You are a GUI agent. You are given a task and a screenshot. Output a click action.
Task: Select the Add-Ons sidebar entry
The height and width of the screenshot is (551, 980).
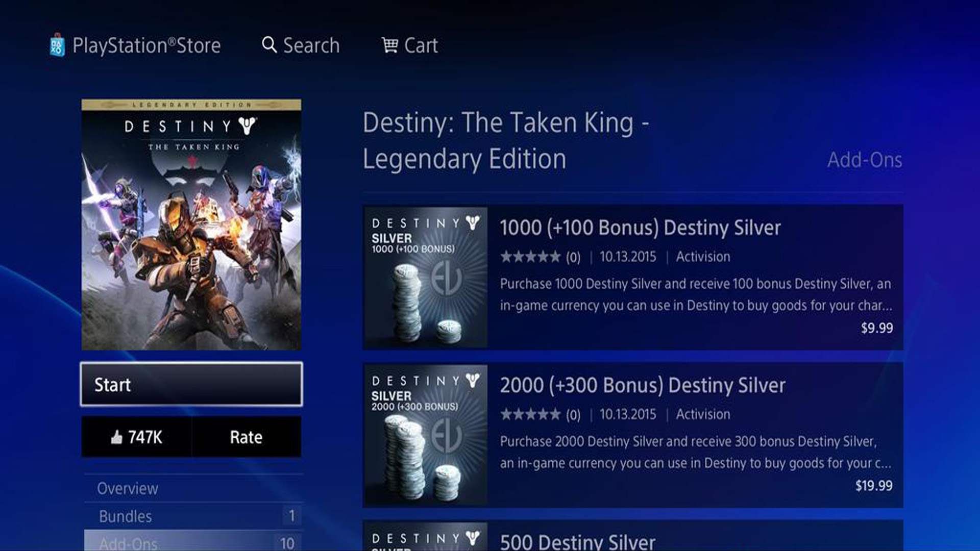pos(193,541)
